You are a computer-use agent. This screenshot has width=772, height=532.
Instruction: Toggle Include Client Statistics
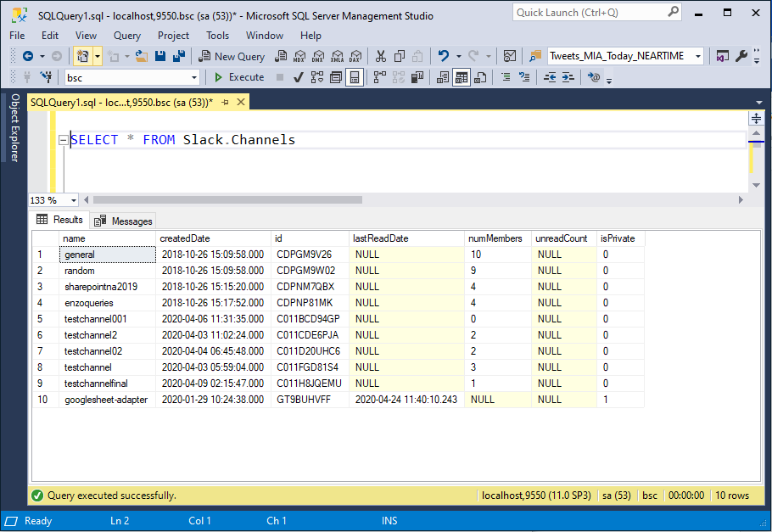click(417, 77)
